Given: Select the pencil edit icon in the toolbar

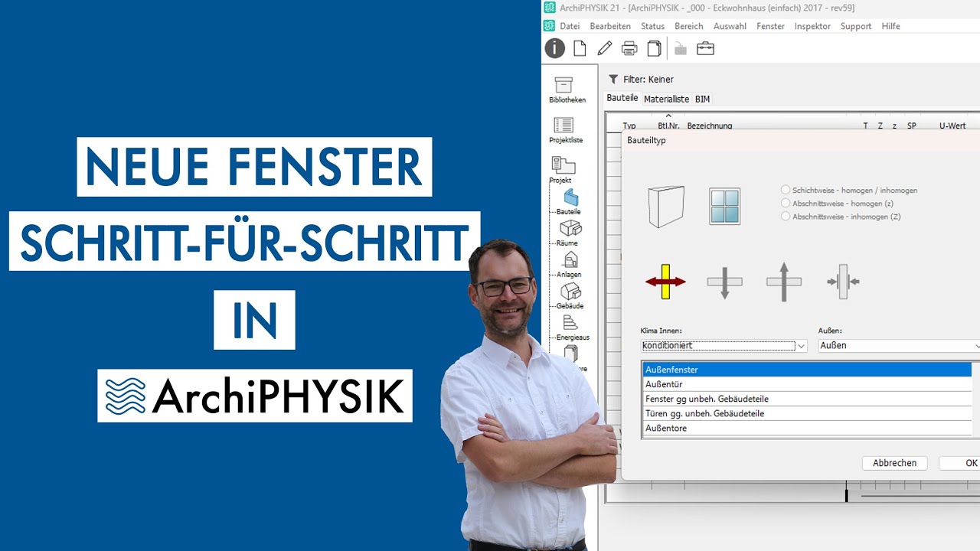Looking at the screenshot, I should point(605,48).
